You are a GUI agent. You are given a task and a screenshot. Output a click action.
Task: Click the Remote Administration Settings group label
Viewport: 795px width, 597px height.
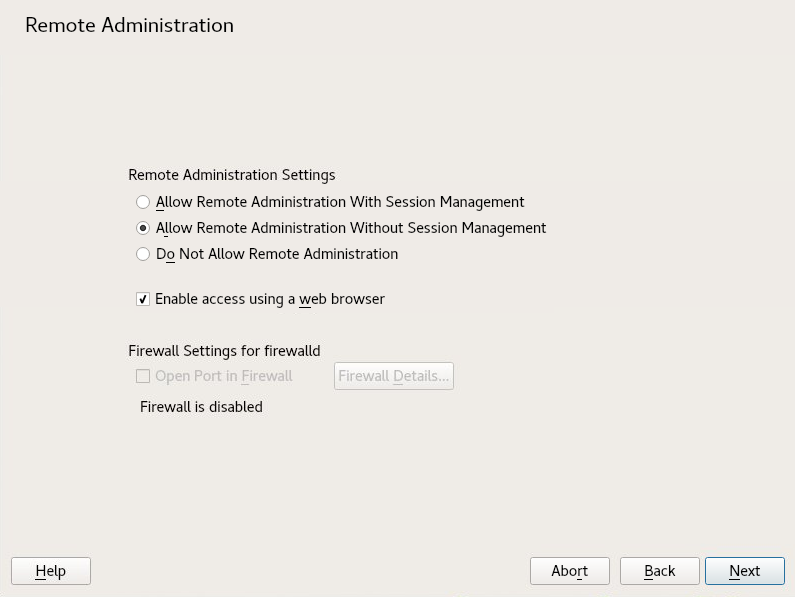(x=231, y=174)
